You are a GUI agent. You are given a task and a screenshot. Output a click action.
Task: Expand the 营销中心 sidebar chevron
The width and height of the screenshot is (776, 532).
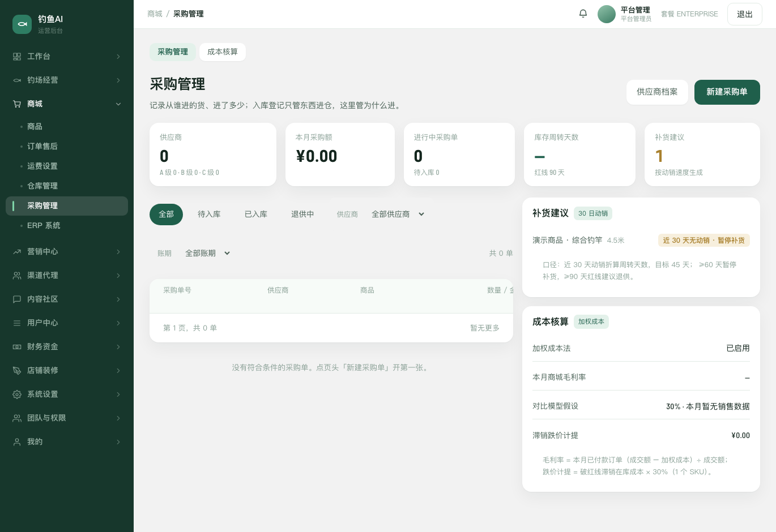pyautogui.click(x=118, y=252)
